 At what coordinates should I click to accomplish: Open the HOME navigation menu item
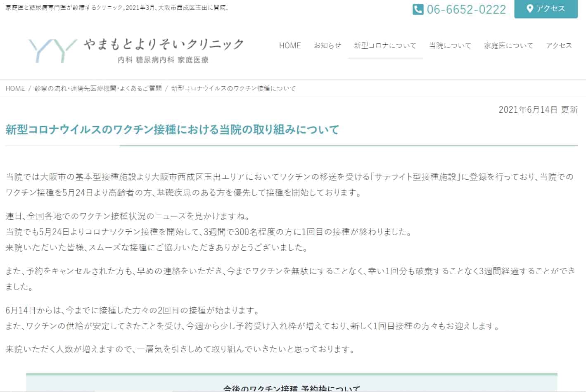(x=290, y=45)
